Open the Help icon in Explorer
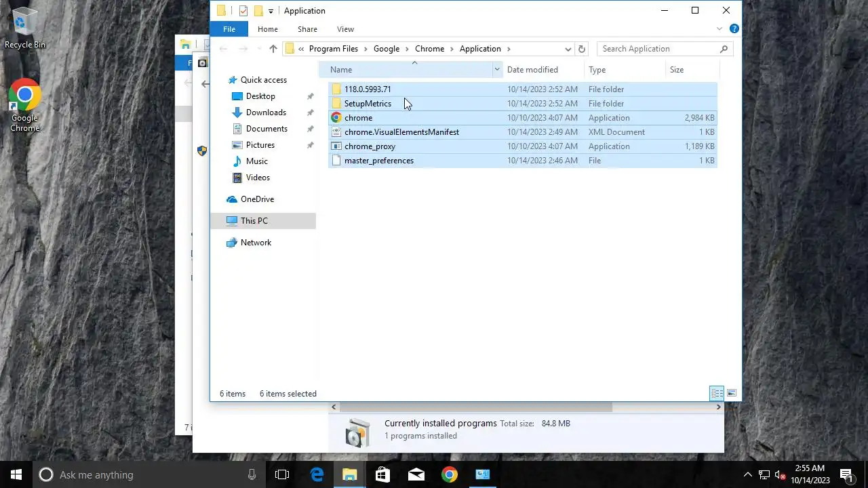 pos(734,29)
